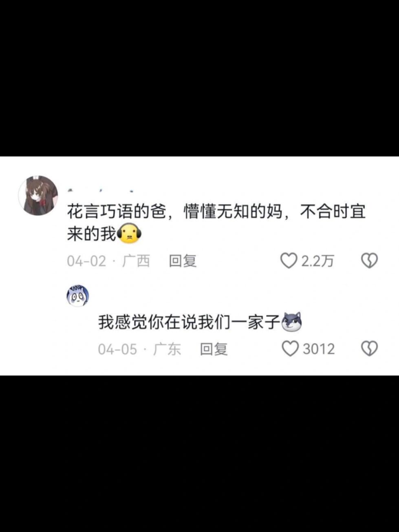Tap 回复 under the 04-05 reply
This screenshot has width=399, height=532.
[x=214, y=349]
